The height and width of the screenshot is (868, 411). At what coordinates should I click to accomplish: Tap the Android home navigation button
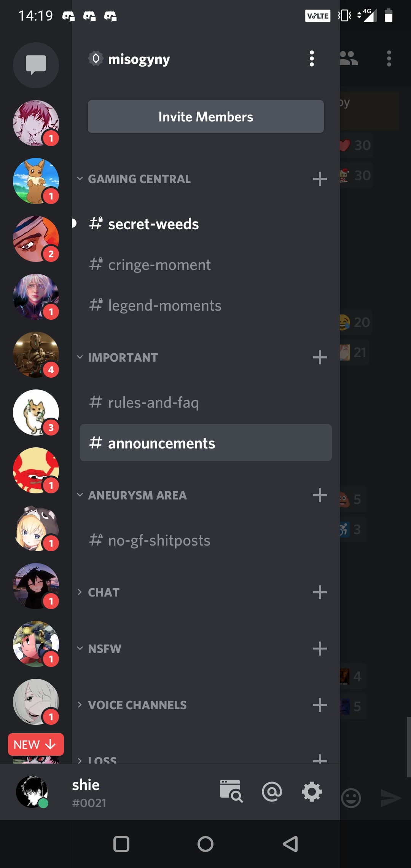coord(205,844)
